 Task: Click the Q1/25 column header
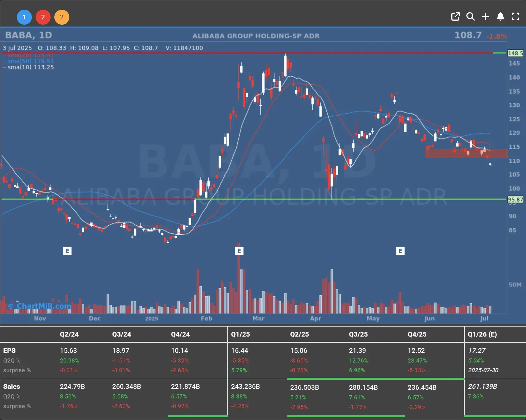point(240,334)
